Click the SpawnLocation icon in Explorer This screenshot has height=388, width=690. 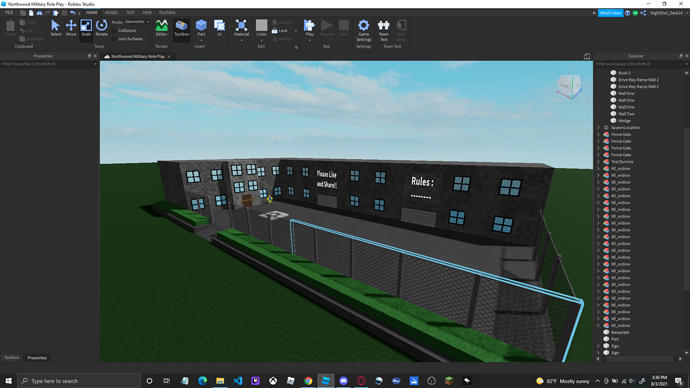click(606, 128)
